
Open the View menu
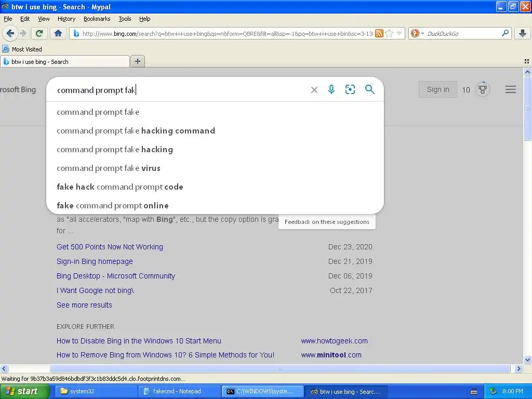point(44,19)
